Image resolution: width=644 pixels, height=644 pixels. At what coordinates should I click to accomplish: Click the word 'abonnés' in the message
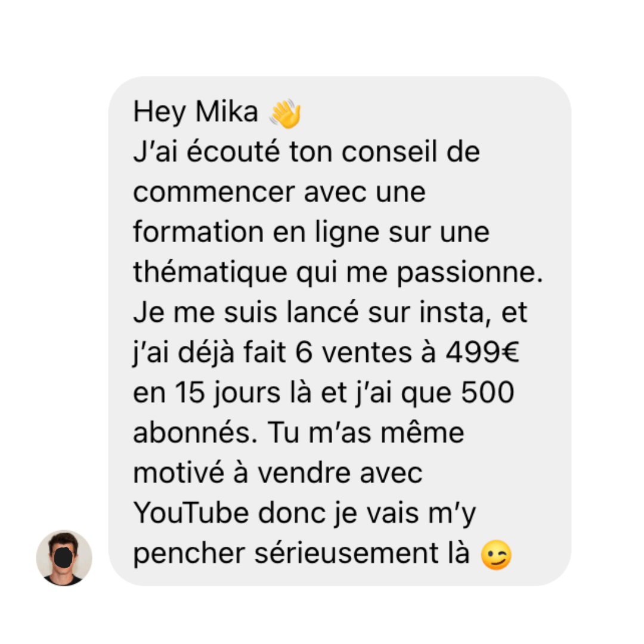coord(192,432)
